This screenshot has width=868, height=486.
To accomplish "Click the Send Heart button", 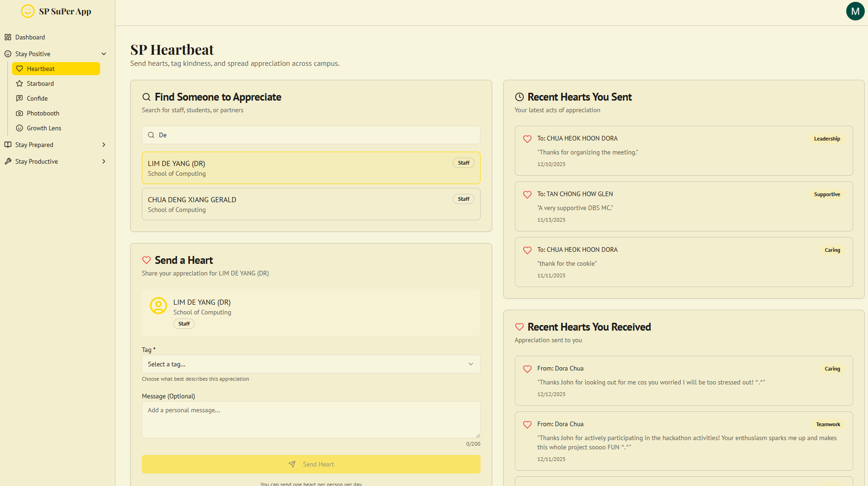I will (x=311, y=464).
